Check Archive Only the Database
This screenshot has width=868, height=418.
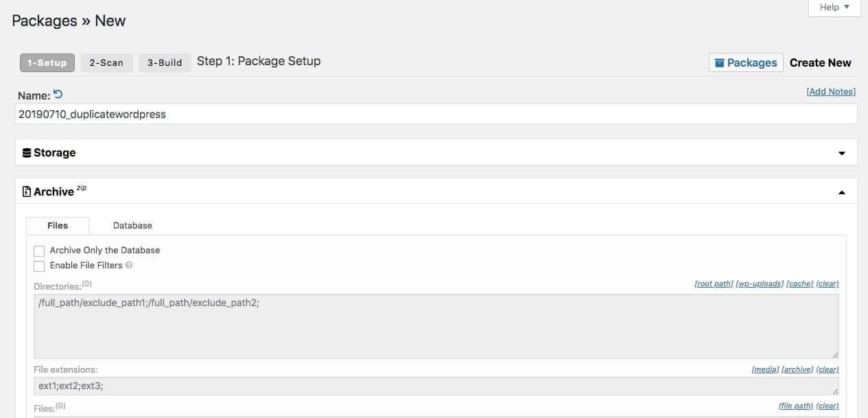[x=39, y=251]
